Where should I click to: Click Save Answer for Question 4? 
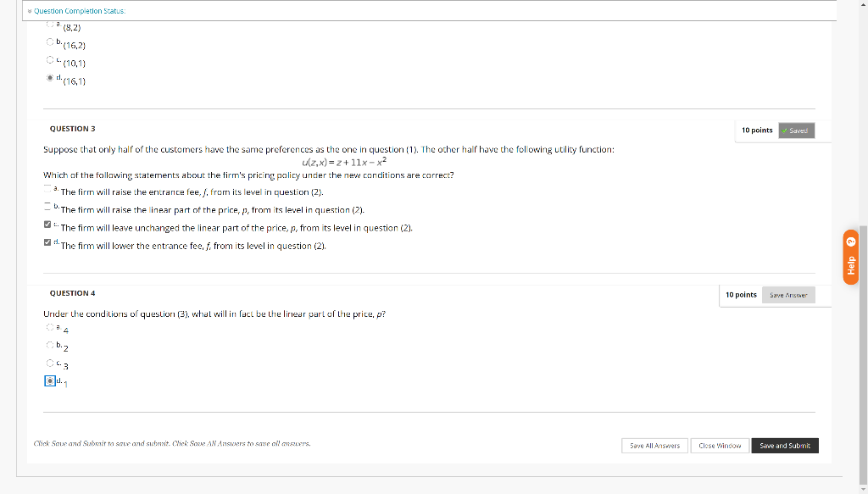click(788, 295)
